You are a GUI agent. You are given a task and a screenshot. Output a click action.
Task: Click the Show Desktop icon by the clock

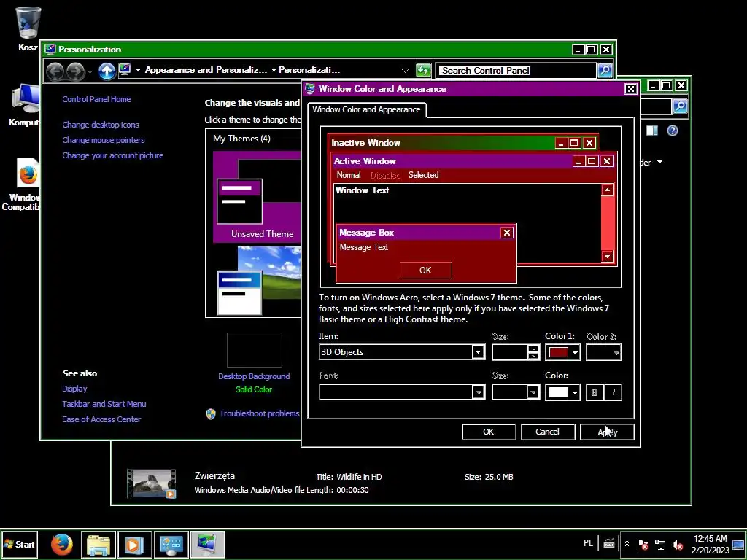[738, 544]
